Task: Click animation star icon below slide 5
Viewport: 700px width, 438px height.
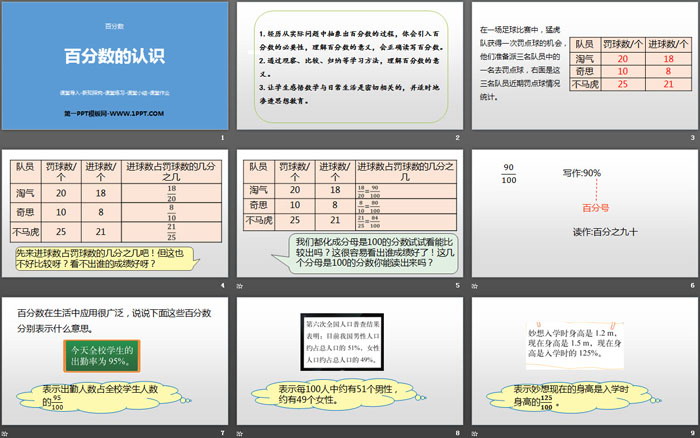Action: [x=240, y=286]
